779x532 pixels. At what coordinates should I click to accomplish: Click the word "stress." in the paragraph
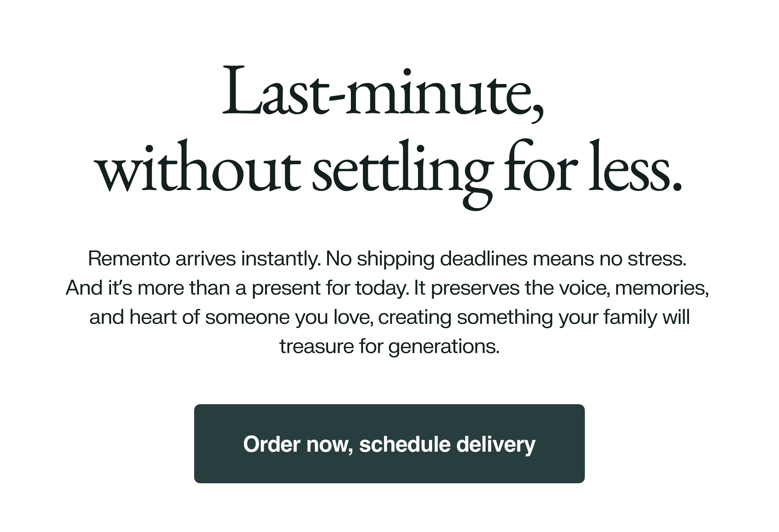(657, 258)
